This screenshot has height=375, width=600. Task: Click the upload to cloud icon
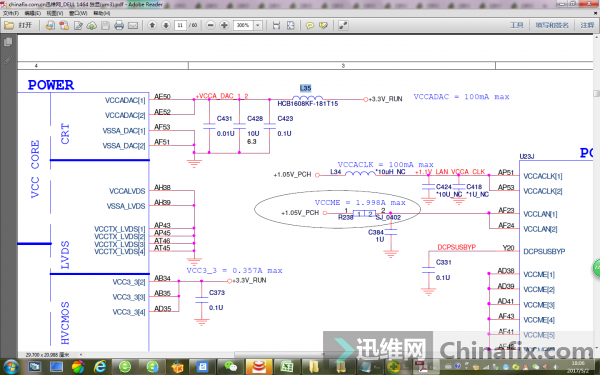click(92, 25)
